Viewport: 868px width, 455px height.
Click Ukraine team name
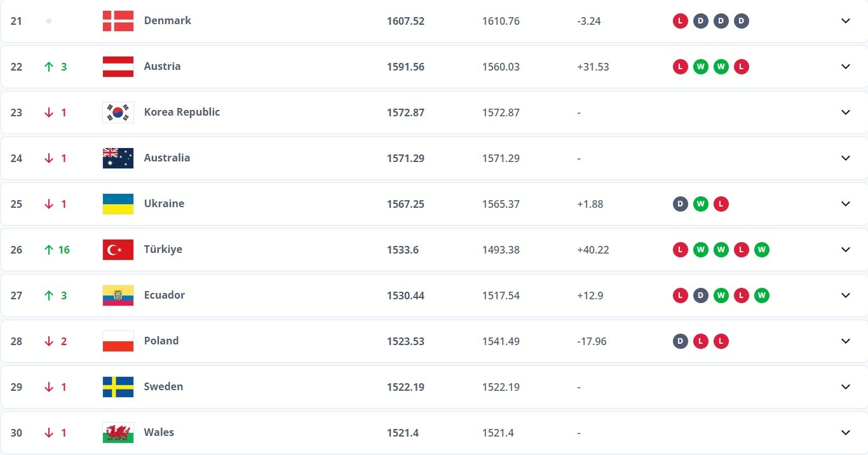click(x=164, y=203)
